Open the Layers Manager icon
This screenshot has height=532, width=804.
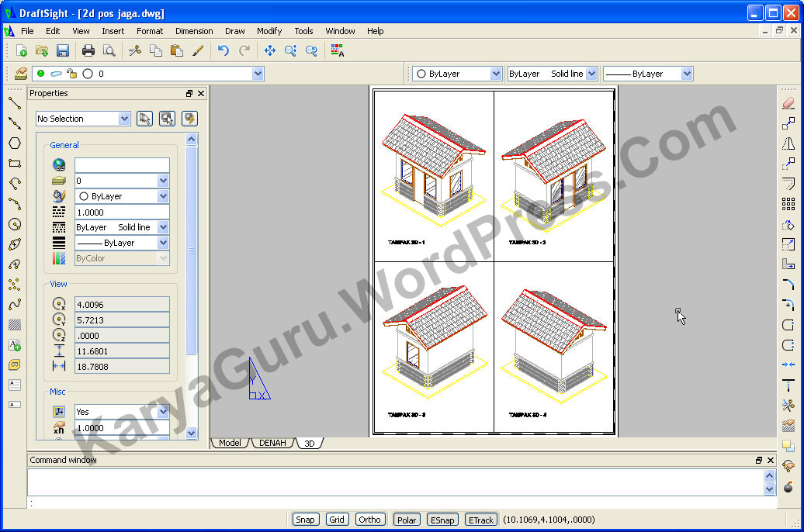click(21, 74)
